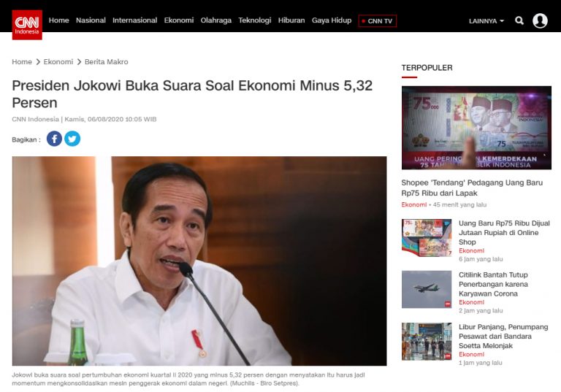
Task: Expand the LAINNYA dropdown menu
Action: click(486, 21)
